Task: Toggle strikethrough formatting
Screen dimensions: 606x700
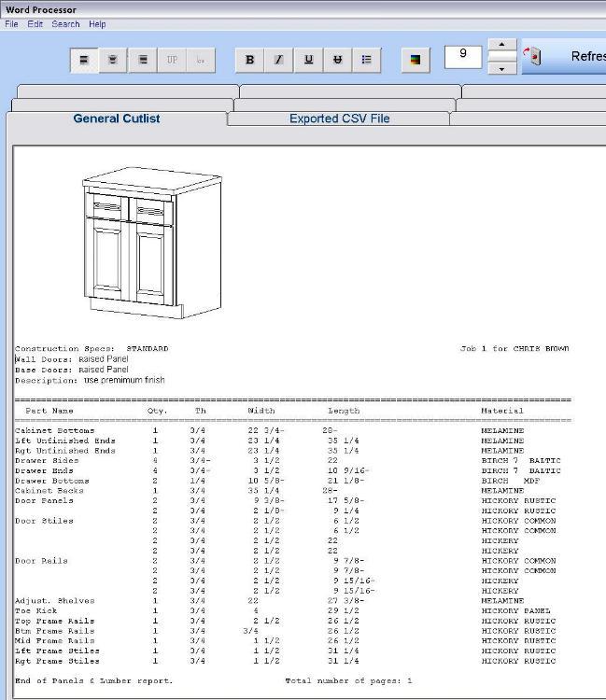Action: pos(338,60)
